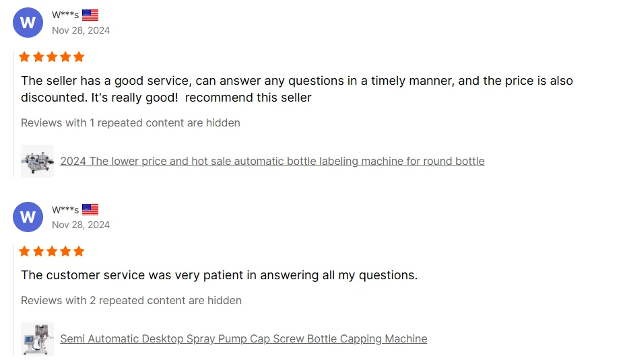Click the capping machine product thumbnail
The height and width of the screenshot is (364, 627).
(37, 339)
